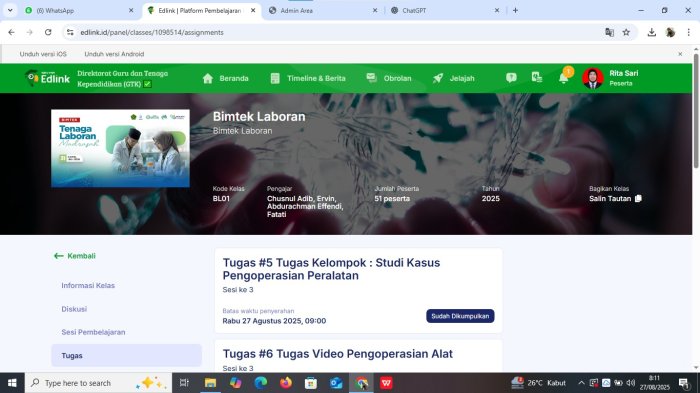Open browser downloads icon
Viewport: 700px width, 393px height.
click(x=651, y=32)
